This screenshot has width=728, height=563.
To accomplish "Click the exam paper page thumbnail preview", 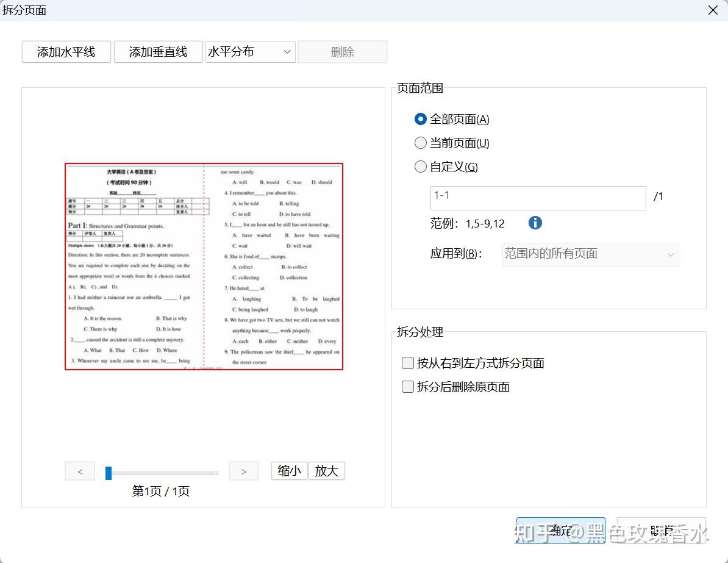I will [204, 267].
